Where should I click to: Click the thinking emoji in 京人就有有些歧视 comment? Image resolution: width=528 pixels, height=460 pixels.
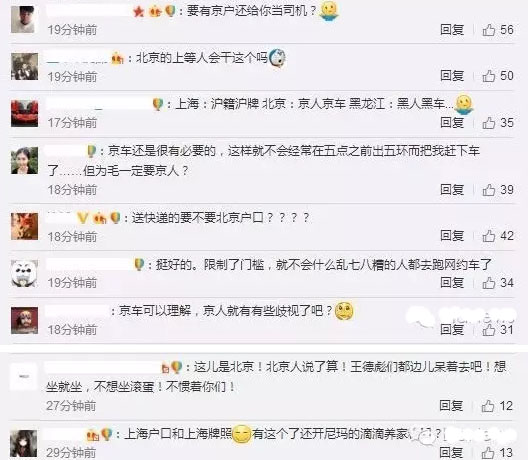coord(344,311)
